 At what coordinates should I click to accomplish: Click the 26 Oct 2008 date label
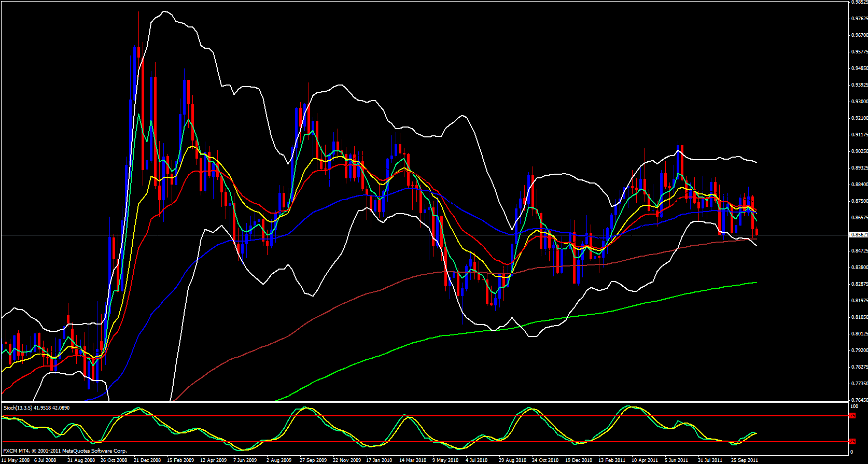[x=114, y=460]
